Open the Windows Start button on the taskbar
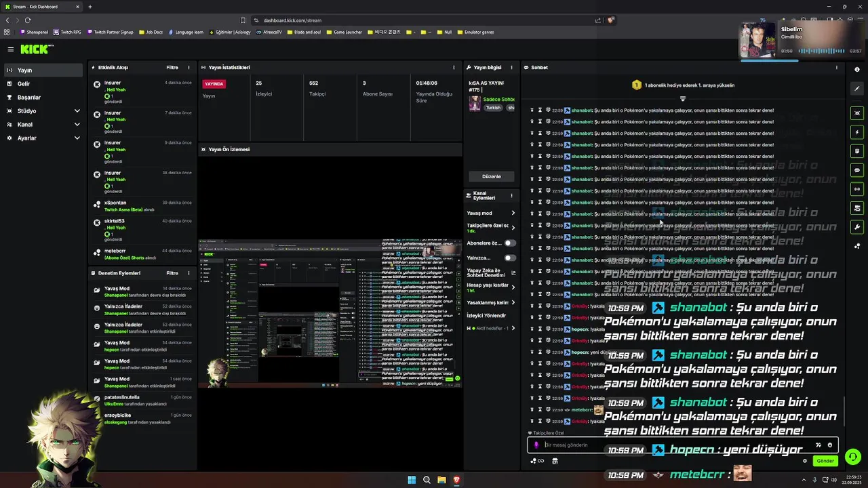This screenshot has width=868, height=488. point(412,480)
